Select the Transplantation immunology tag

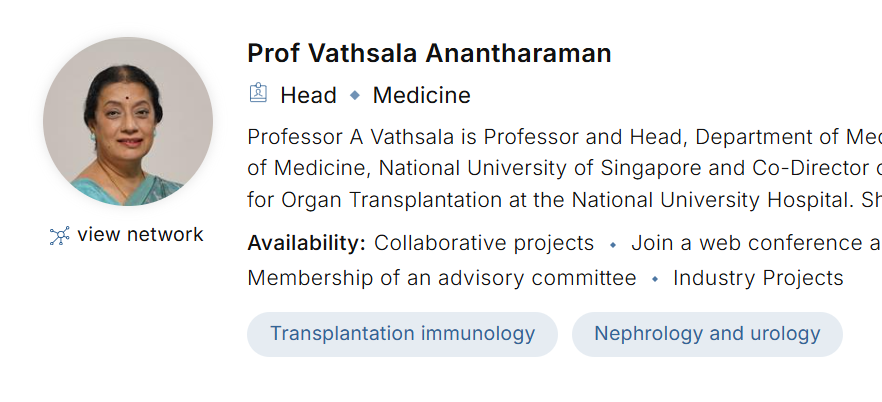tap(402, 334)
